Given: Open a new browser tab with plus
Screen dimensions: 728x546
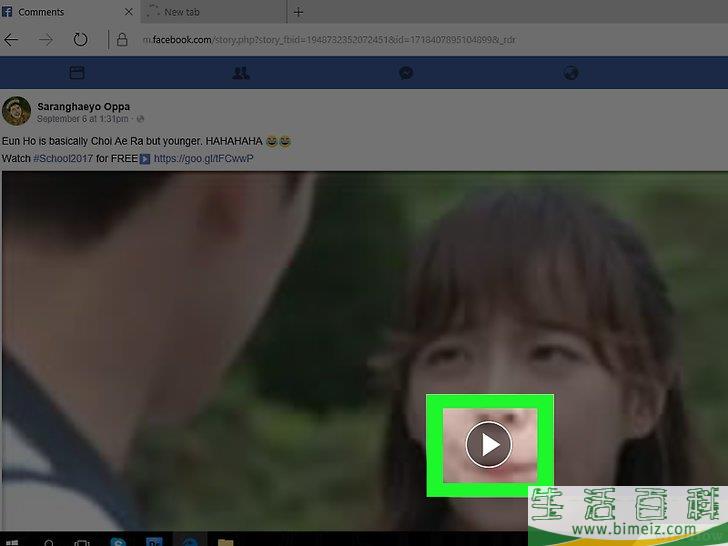Looking at the screenshot, I should [298, 12].
